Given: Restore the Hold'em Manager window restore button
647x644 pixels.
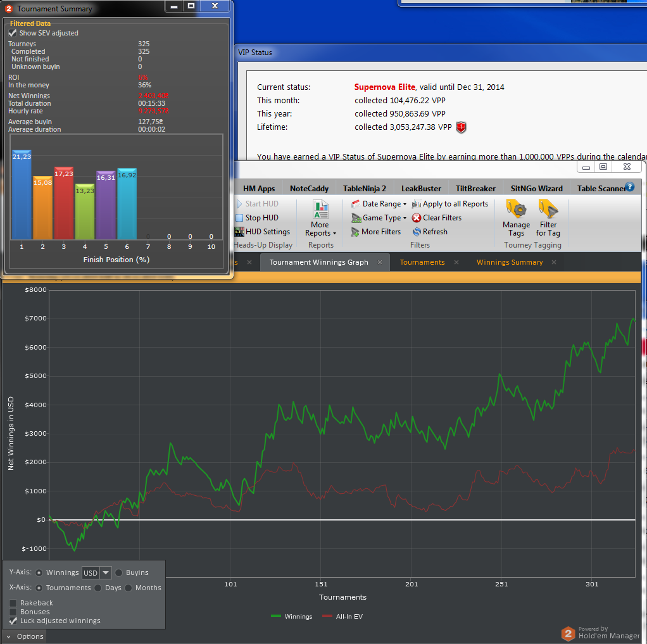Looking at the screenshot, I should coord(603,167).
